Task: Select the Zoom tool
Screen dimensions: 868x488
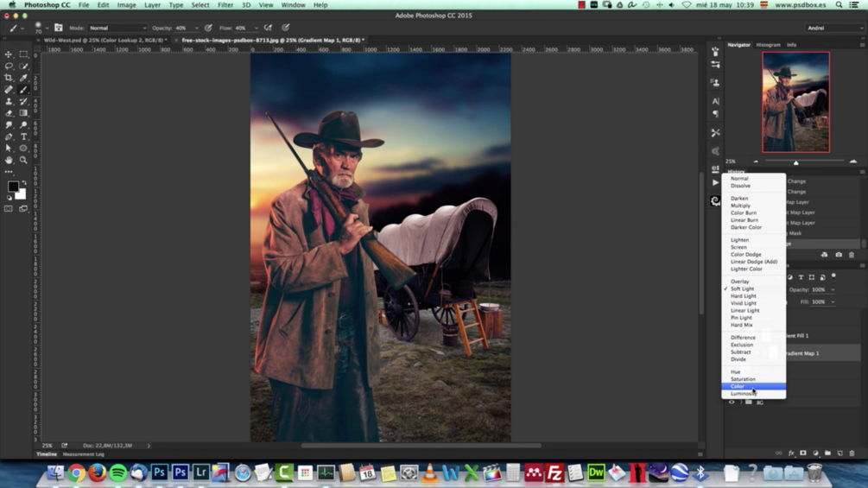Action: (23, 160)
